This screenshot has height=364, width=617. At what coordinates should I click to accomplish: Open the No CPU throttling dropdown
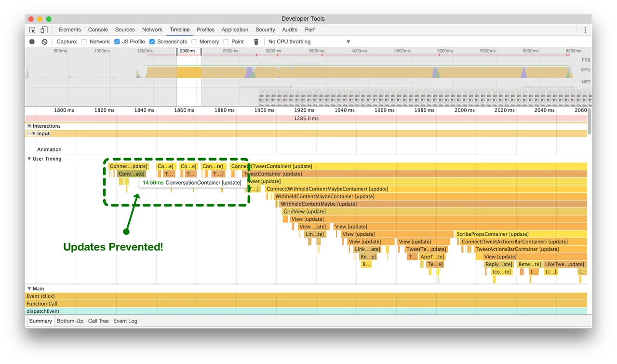[x=308, y=41]
